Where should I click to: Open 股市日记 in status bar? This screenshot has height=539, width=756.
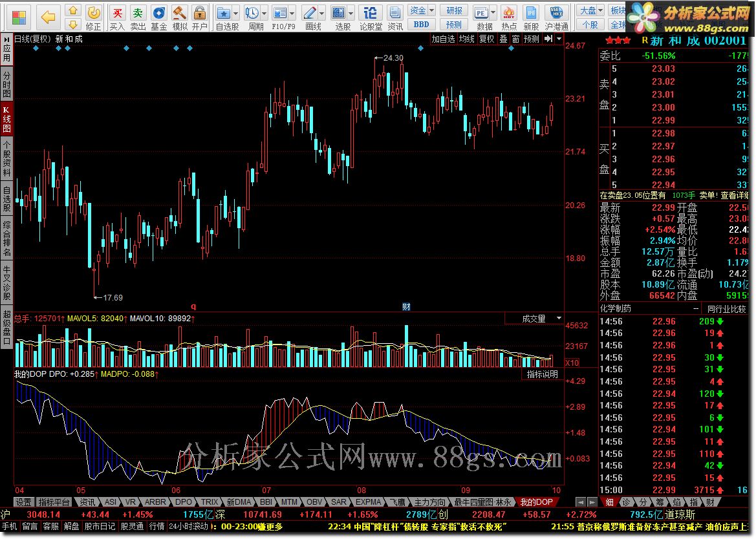click(100, 527)
